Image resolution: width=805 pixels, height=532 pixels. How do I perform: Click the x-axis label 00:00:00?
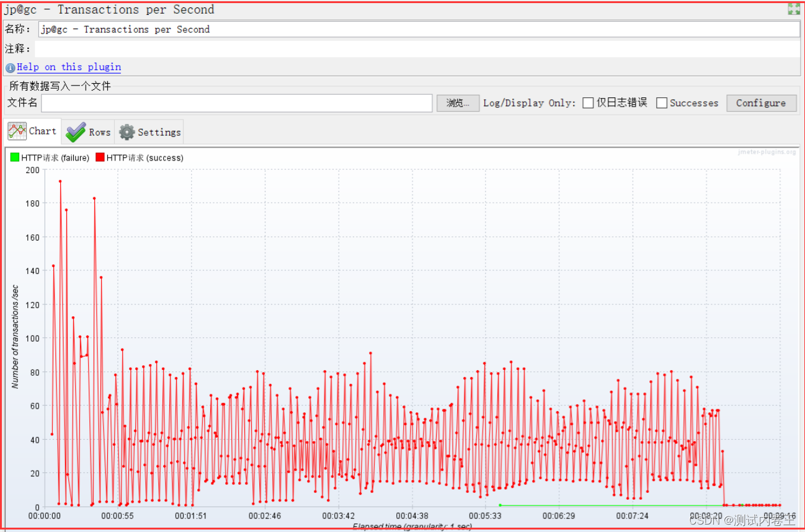pyautogui.click(x=45, y=516)
